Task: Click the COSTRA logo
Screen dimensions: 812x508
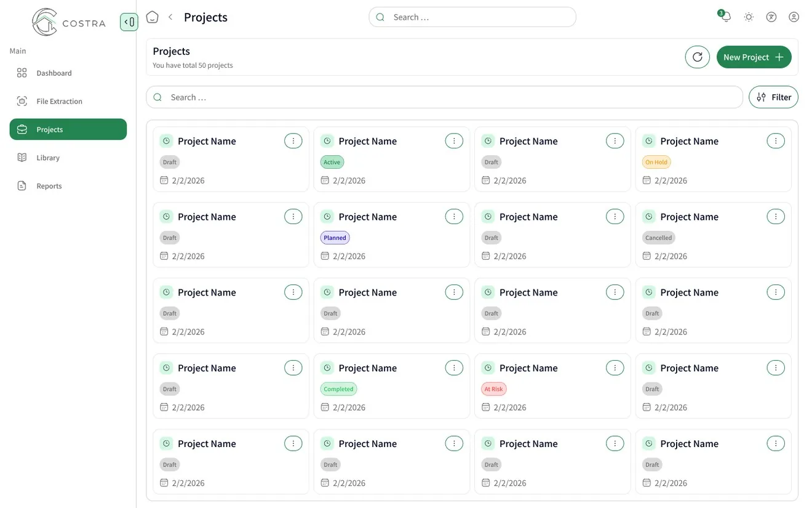Action: tap(68, 22)
